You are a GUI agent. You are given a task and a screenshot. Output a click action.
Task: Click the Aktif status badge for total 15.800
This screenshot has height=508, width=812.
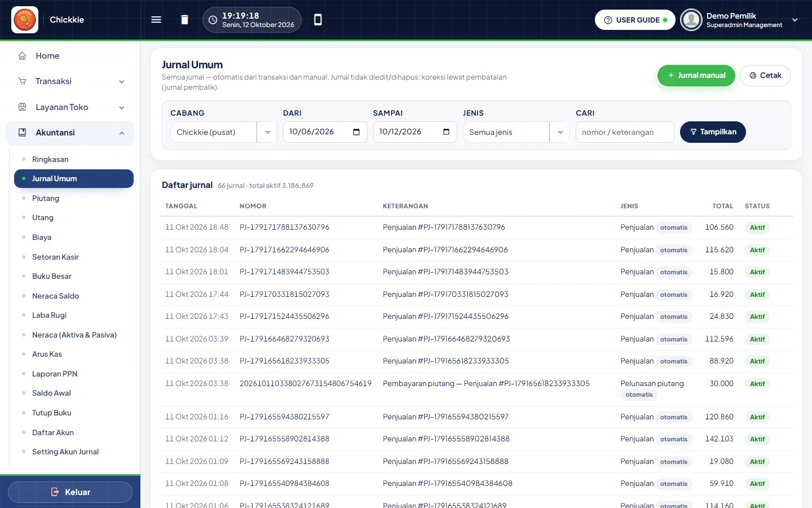(757, 272)
